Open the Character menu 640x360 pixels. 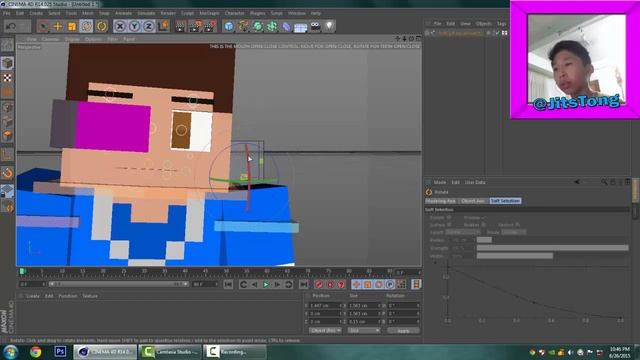[234, 13]
